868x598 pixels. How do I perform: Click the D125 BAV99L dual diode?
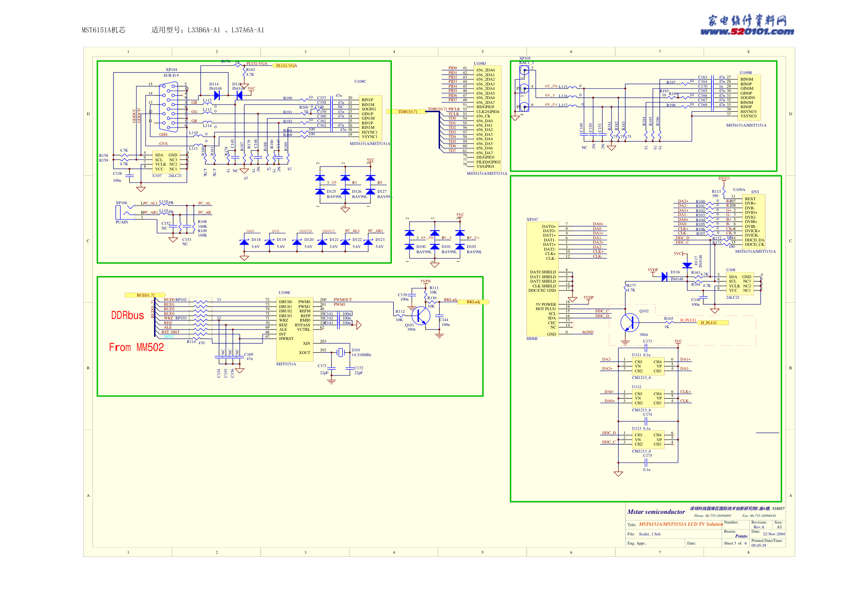tap(320, 185)
